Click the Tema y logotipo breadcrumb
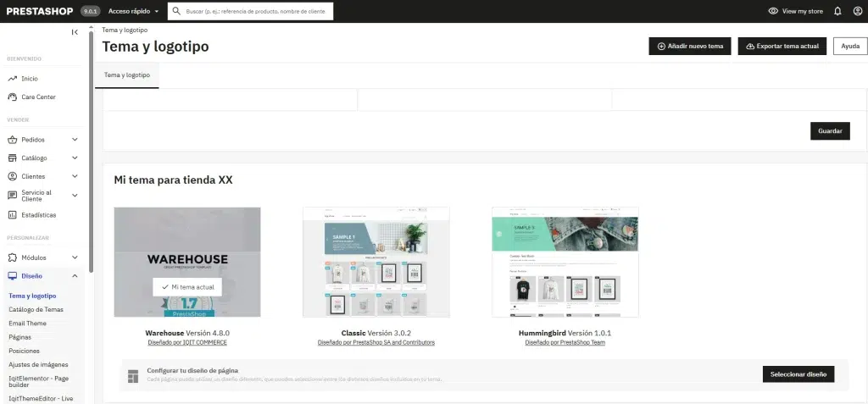868x404 pixels. pos(125,30)
